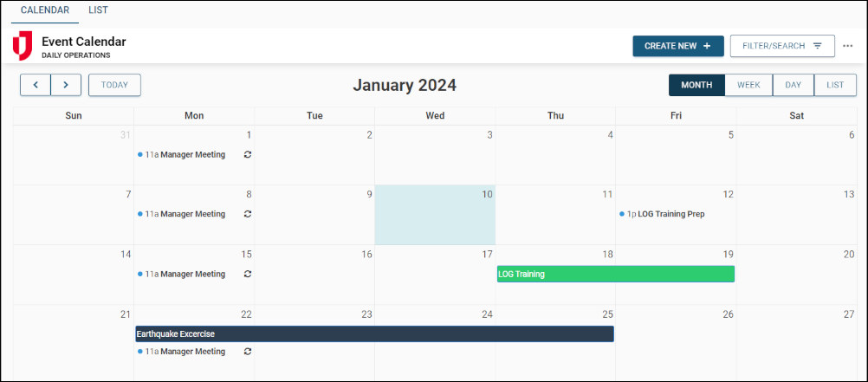Viewport: 868px width, 382px height.
Task: Switch to List view toggle button
Action: click(x=835, y=85)
